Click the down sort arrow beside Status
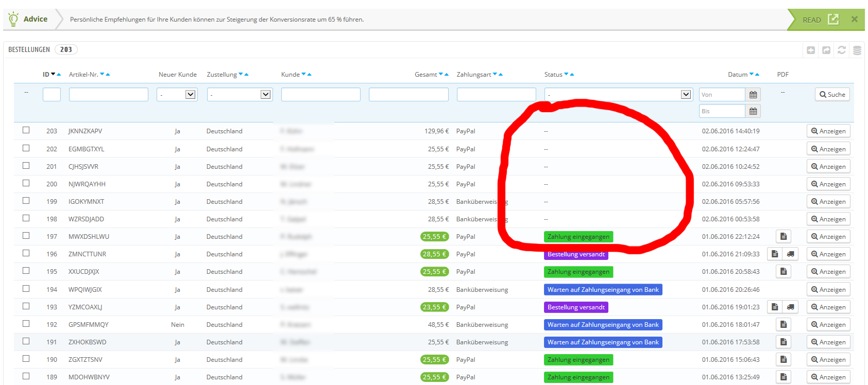Screen dimensions: 868x385 coord(566,74)
